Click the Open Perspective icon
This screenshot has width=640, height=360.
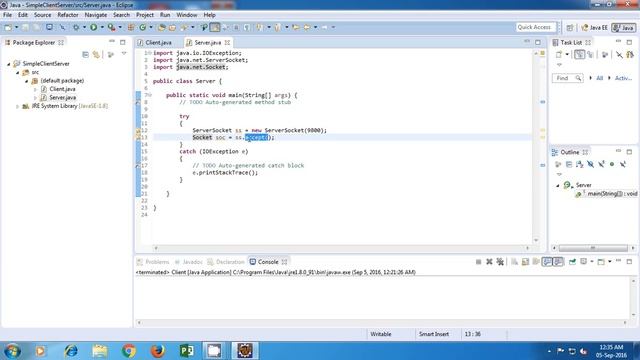click(x=570, y=27)
